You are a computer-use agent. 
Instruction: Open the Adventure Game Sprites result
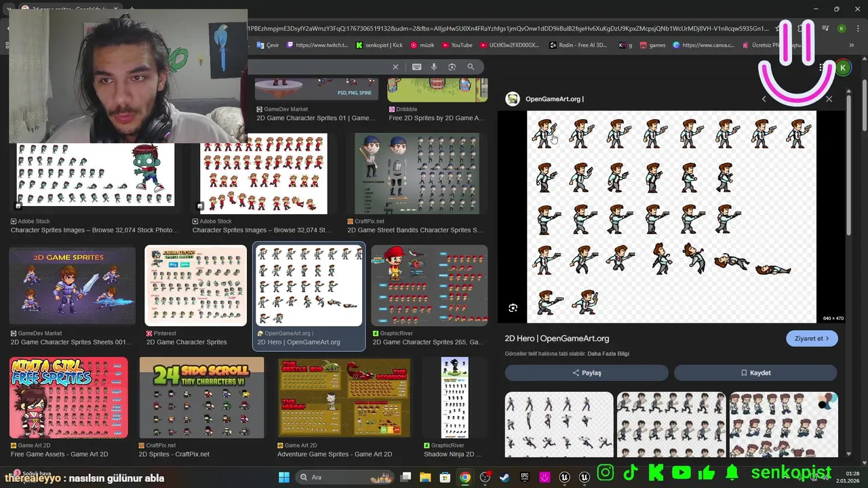[x=344, y=398]
